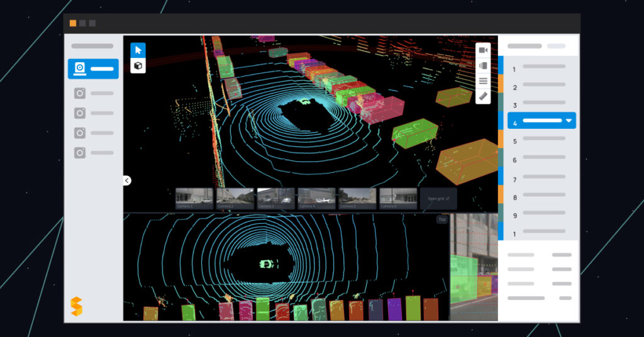The image size is (644, 337).
Task: Open the three-line menu icon in viewport toolbar
Action: [483, 81]
